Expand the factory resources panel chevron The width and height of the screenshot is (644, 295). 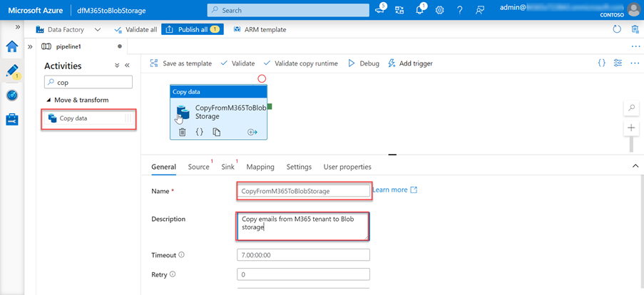pyautogui.click(x=30, y=47)
